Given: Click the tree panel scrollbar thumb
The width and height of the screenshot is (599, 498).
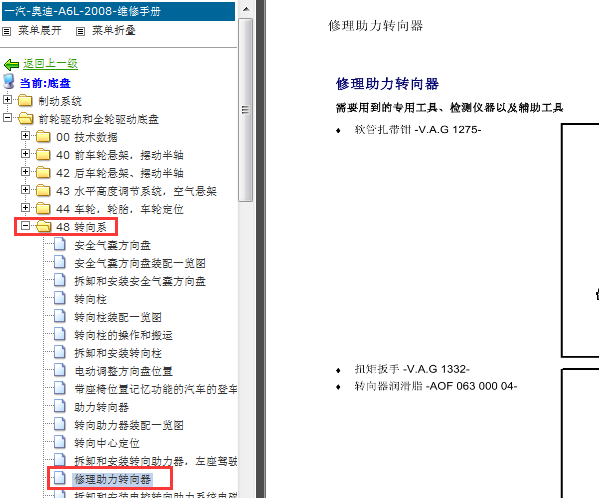Looking at the screenshot, I should tap(245, 110).
